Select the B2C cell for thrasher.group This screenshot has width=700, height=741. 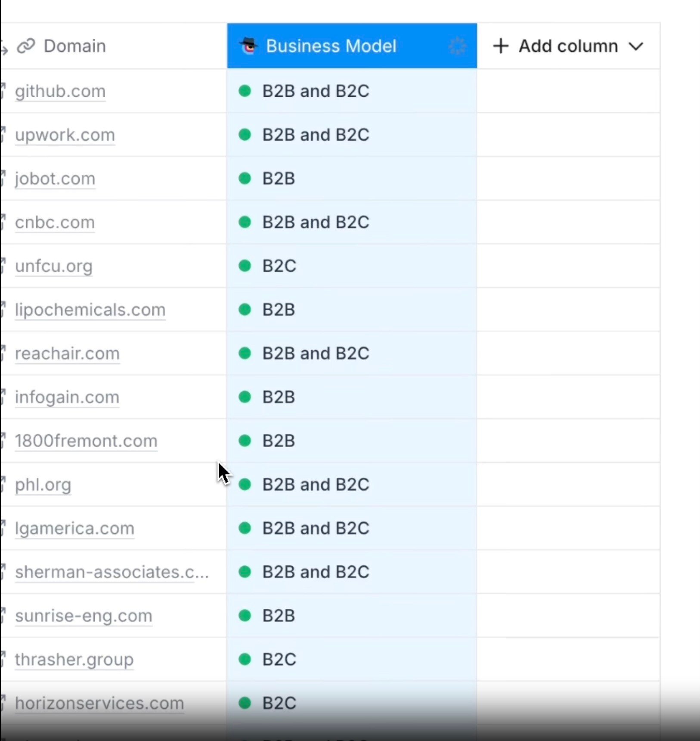pyautogui.click(x=351, y=659)
